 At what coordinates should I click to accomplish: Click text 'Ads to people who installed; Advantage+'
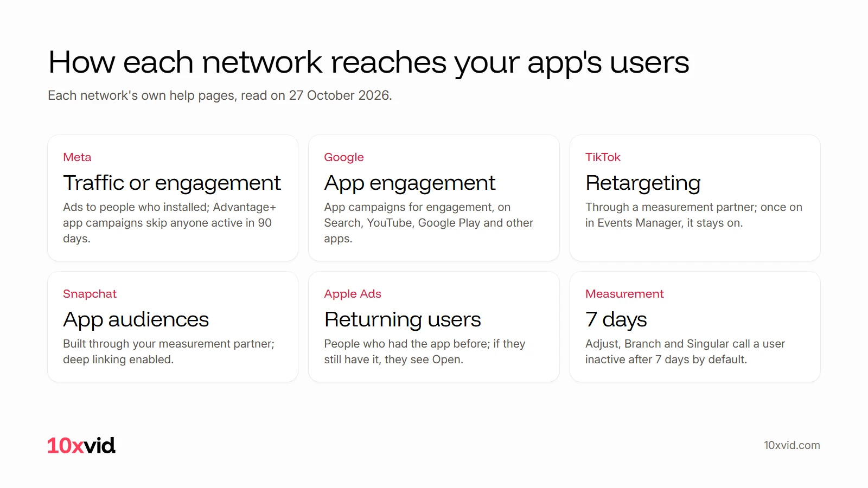point(170,207)
